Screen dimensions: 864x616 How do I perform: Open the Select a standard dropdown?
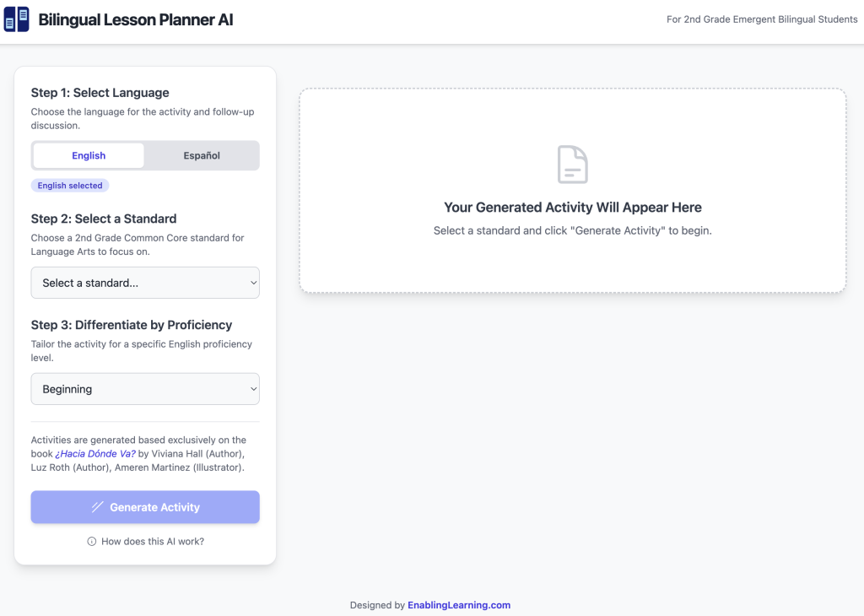click(145, 283)
